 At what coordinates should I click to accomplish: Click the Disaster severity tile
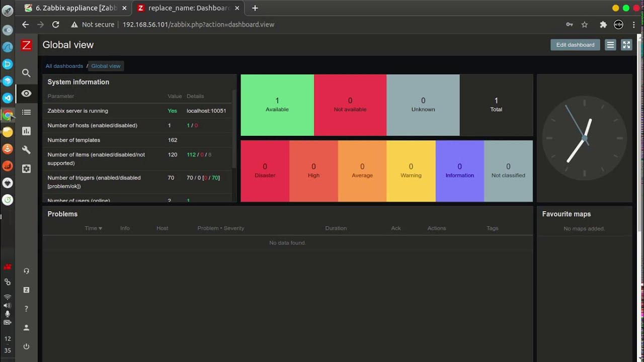265,171
